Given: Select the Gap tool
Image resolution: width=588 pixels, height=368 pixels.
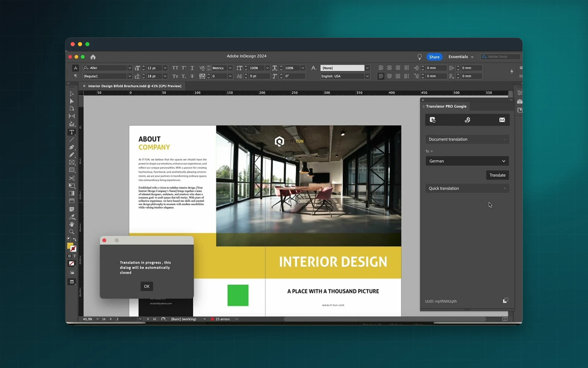Looking at the screenshot, I should click(x=72, y=116).
